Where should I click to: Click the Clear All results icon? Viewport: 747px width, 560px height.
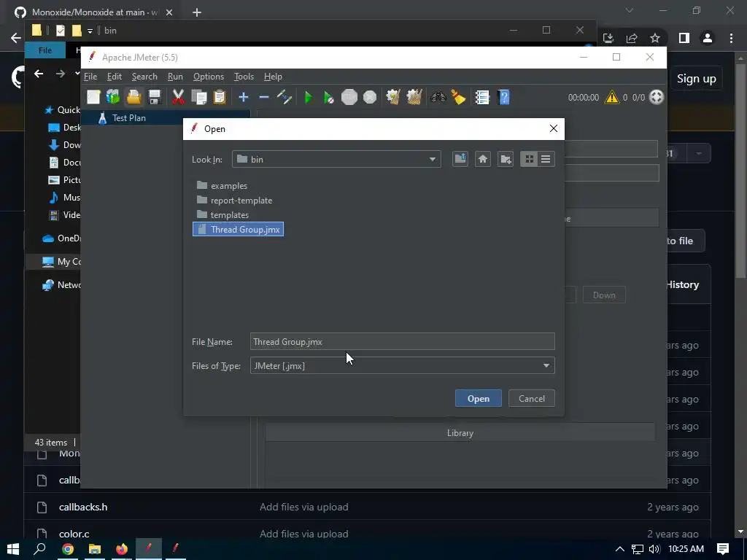414,97
